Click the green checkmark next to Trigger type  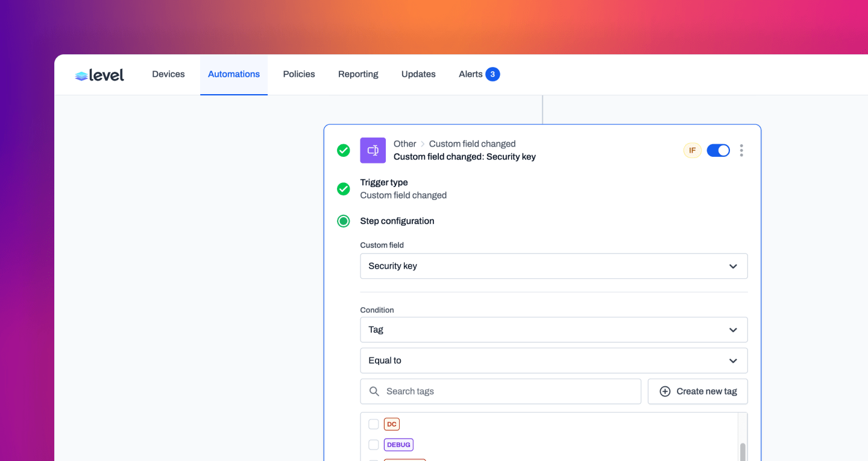344,189
